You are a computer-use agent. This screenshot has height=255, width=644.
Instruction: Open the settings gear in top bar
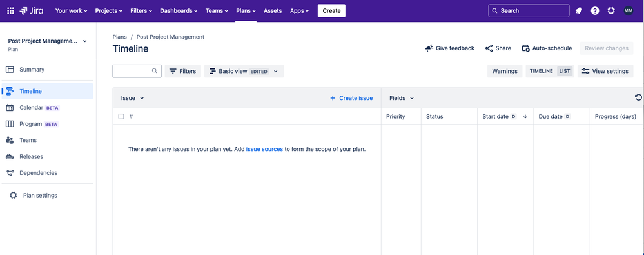point(611,11)
